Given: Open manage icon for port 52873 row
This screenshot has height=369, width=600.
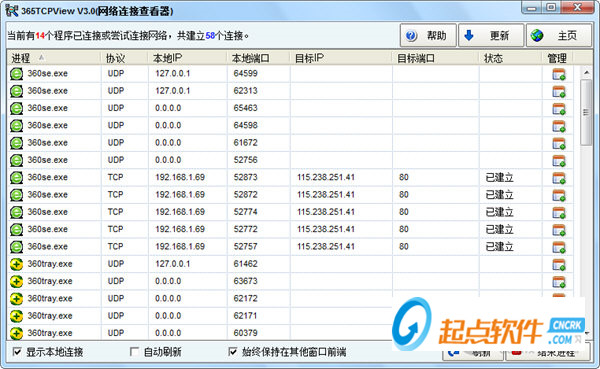Looking at the screenshot, I should (559, 178).
